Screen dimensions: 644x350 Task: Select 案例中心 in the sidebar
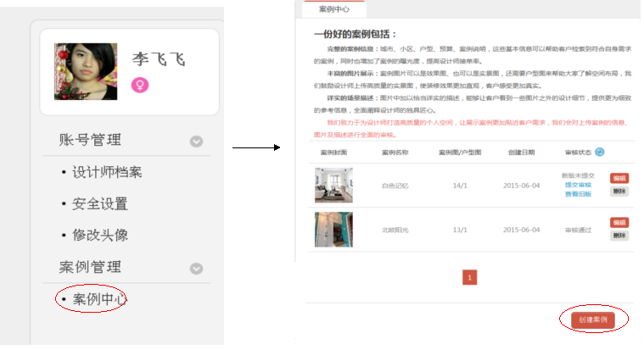click(x=99, y=299)
